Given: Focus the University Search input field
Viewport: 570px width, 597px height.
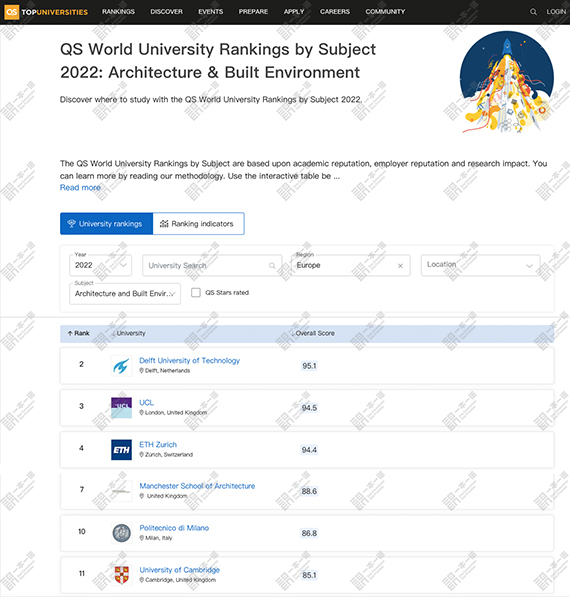Looking at the screenshot, I should coord(212,265).
